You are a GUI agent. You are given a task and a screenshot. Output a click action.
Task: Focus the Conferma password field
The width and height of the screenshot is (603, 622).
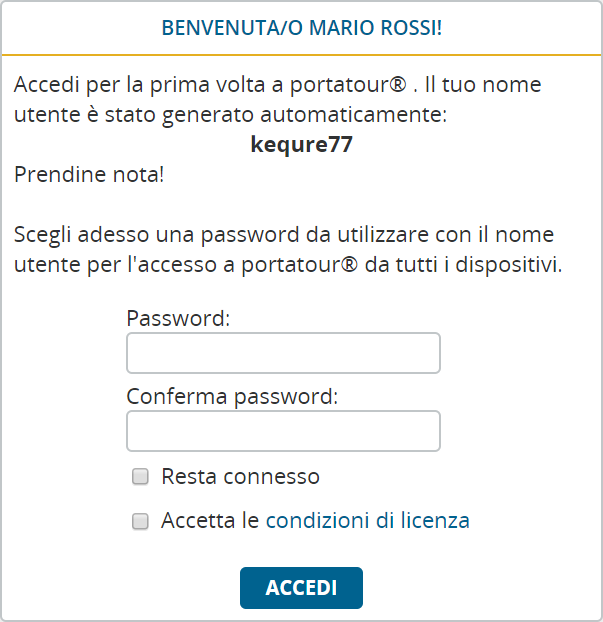283,431
